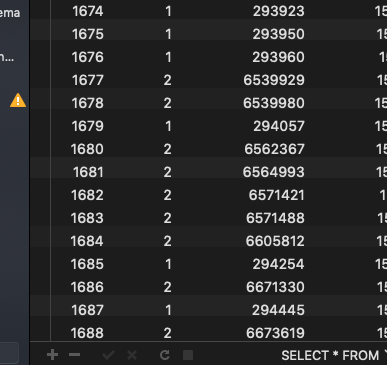Click the SELECT * FROM query text
The height and width of the screenshot is (365, 387).
(x=330, y=355)
